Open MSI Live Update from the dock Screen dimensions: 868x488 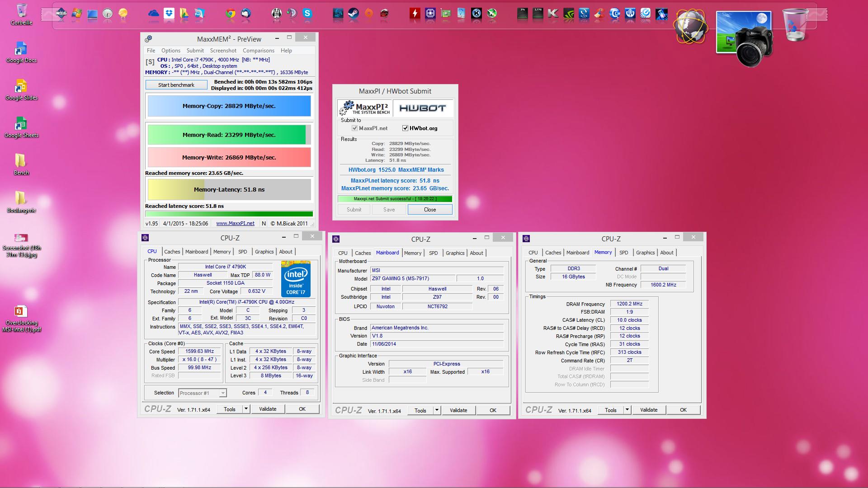pos(584,14)
